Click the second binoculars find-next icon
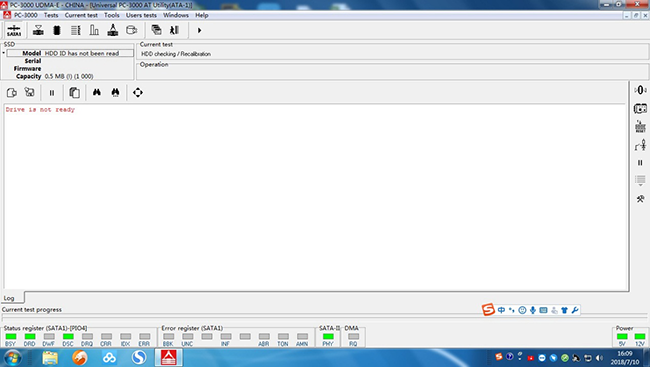 point(115,92)
